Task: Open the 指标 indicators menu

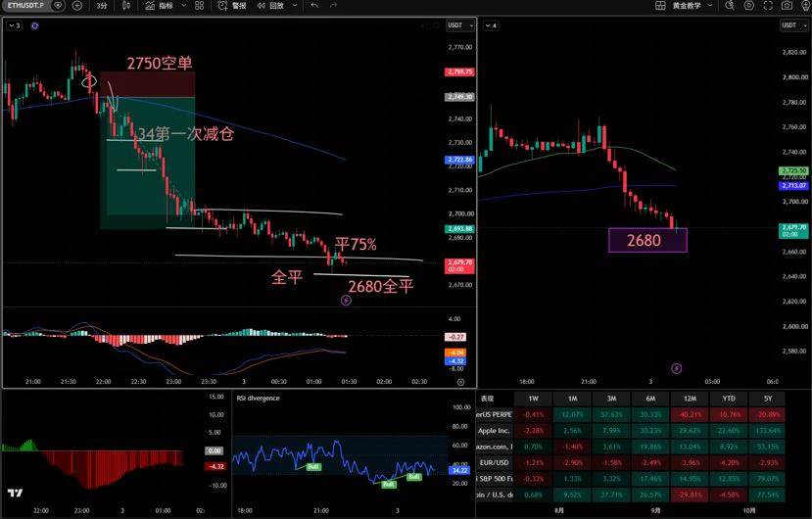Action: pyautogui.click(x=160, y=6)
